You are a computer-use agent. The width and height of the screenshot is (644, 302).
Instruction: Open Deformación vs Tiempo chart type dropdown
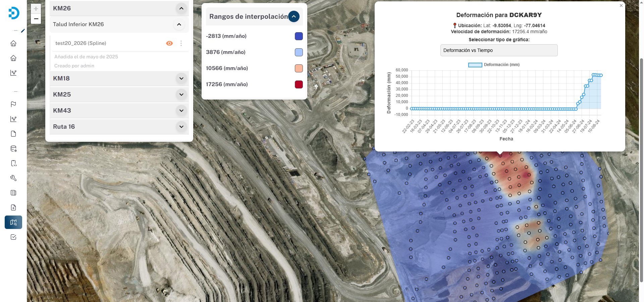499,50
